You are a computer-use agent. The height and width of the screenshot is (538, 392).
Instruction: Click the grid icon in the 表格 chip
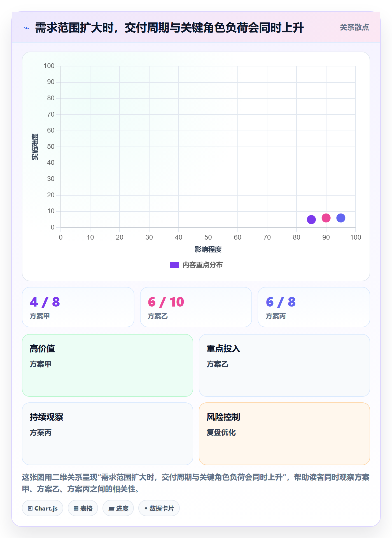(76, 508)
